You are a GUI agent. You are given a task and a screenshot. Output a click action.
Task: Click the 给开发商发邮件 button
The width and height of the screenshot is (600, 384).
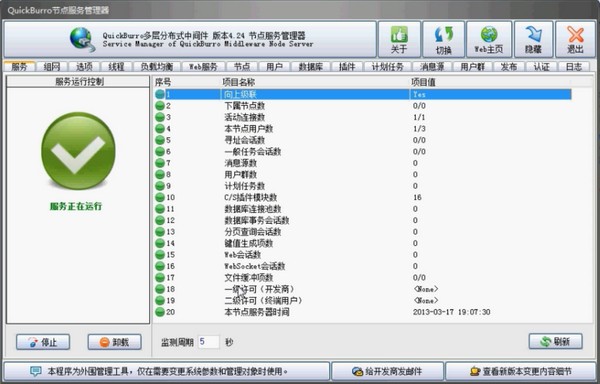coord(387,371)
